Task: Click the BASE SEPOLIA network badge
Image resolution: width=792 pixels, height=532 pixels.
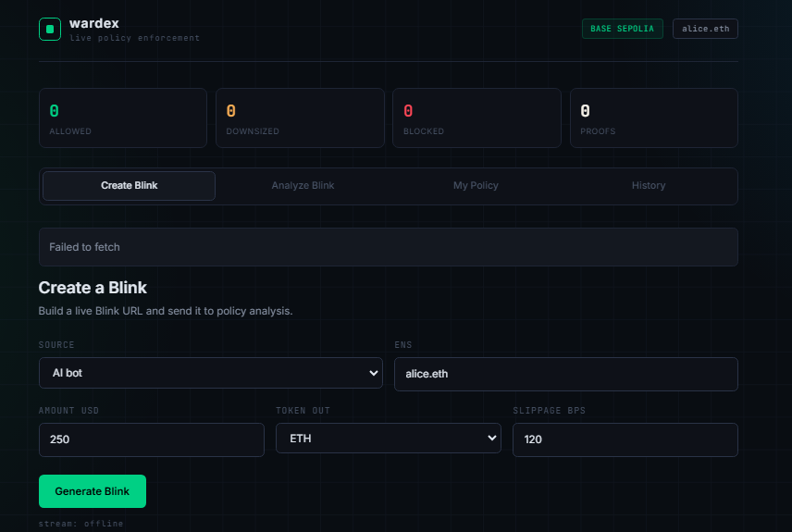Action: coord(623,29)
